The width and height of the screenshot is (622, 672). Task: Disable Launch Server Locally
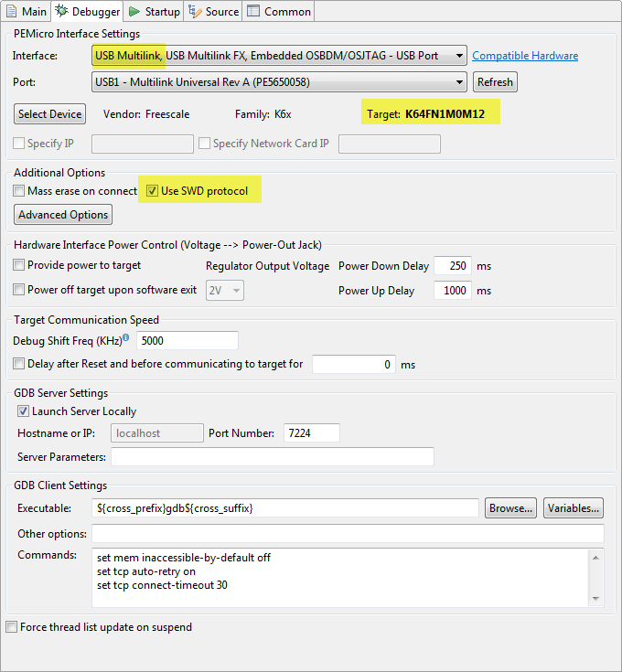point(23,411)
